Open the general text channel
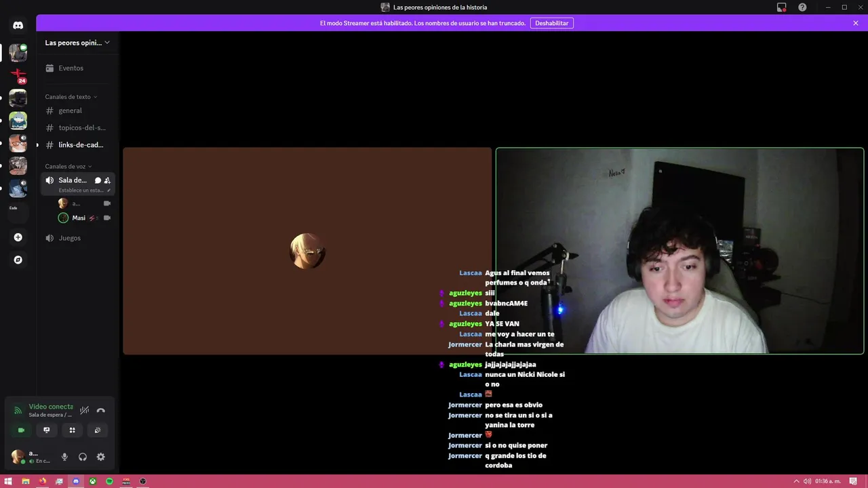 [x=78, y=110]
